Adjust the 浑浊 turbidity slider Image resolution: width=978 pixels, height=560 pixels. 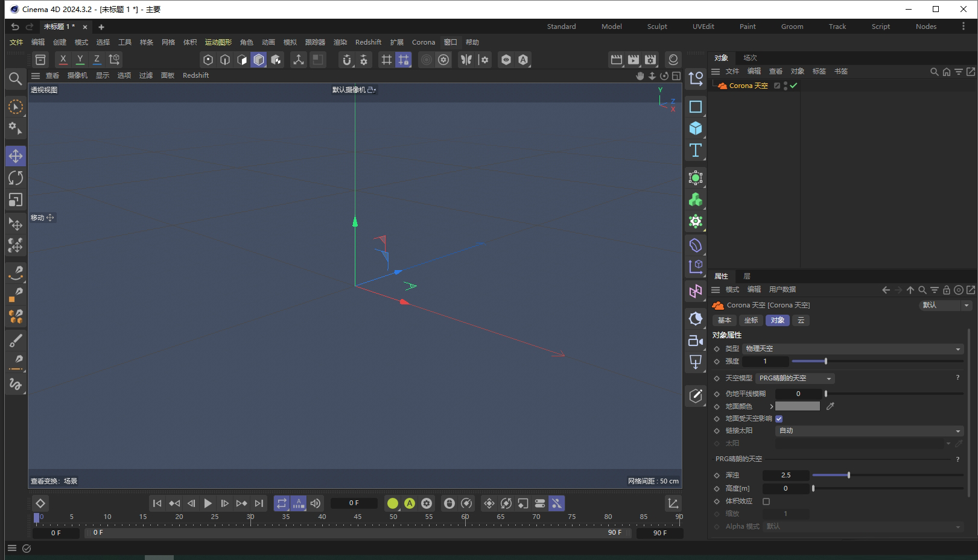coord(888,475)
